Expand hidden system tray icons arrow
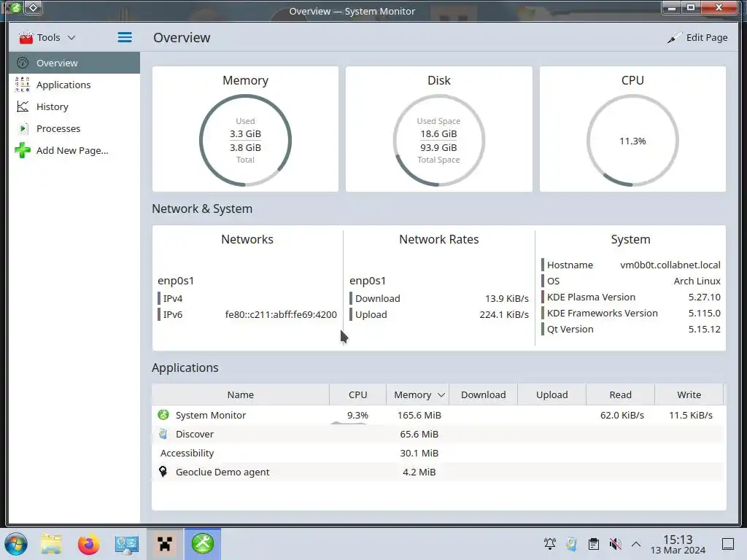 click(636, 544)
